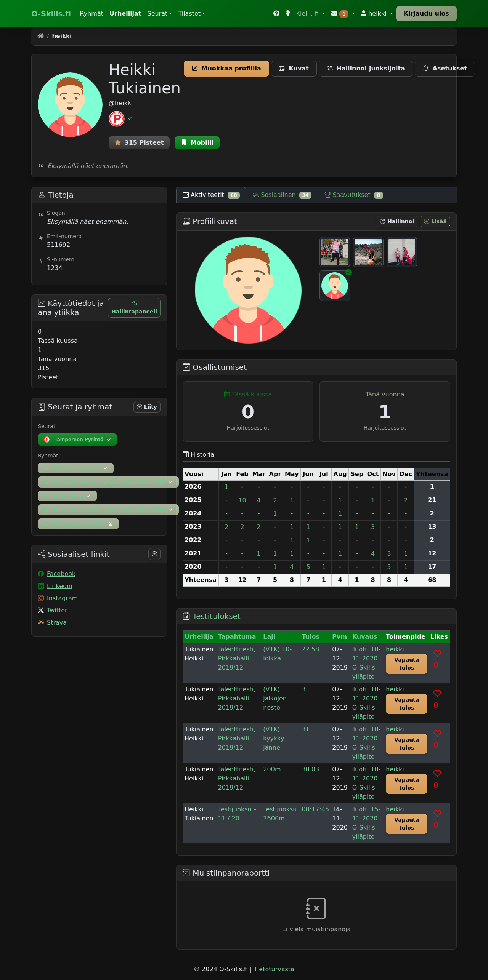
Task: Open Urheilijat in the navbar
Action: point(125,14)
